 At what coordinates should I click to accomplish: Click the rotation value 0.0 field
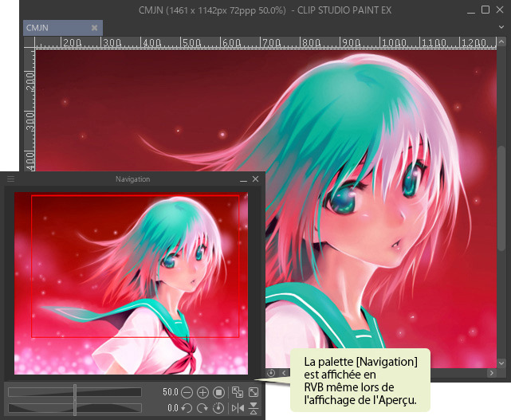point(173,408)
